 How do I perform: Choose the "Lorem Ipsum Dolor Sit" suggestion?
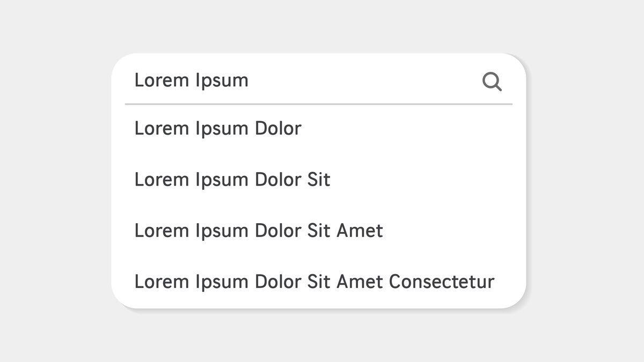(x=232, y=180)
